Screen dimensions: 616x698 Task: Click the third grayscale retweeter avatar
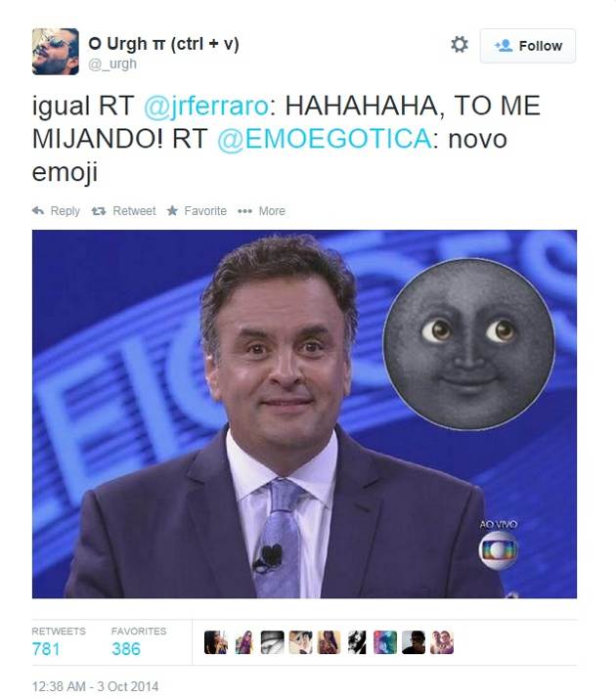coord(273,642)
